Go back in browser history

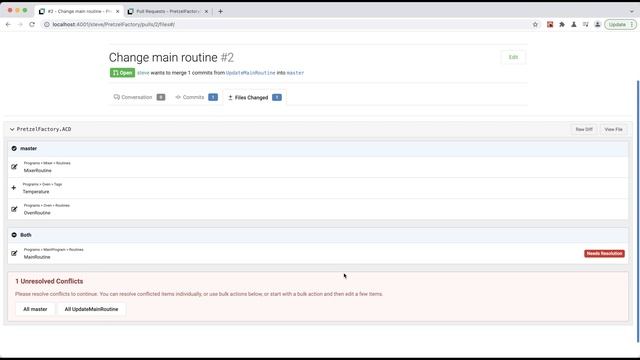[x=8, y=24]
